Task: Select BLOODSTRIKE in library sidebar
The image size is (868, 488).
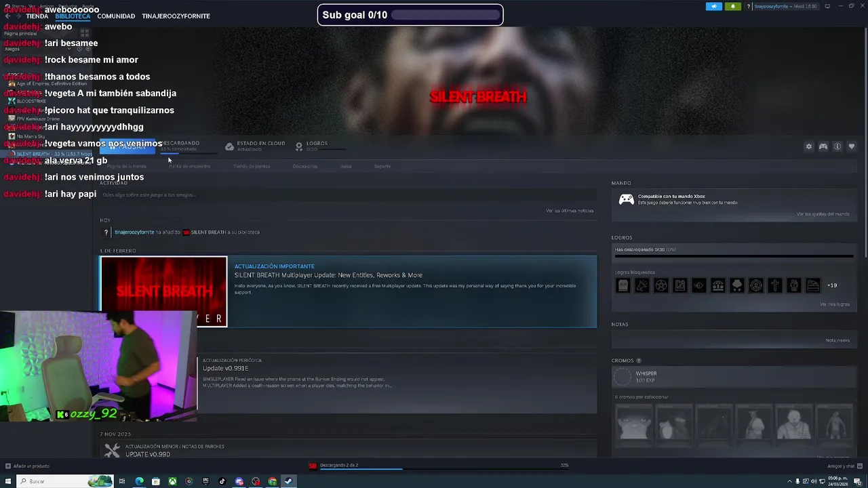Action: coord(31,101)
